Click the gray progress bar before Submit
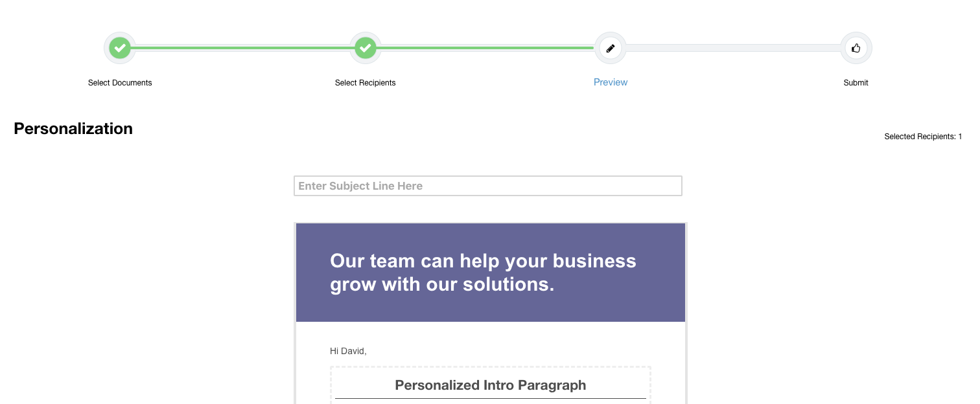This screenshot has height=404, width=980. point(733,48)
